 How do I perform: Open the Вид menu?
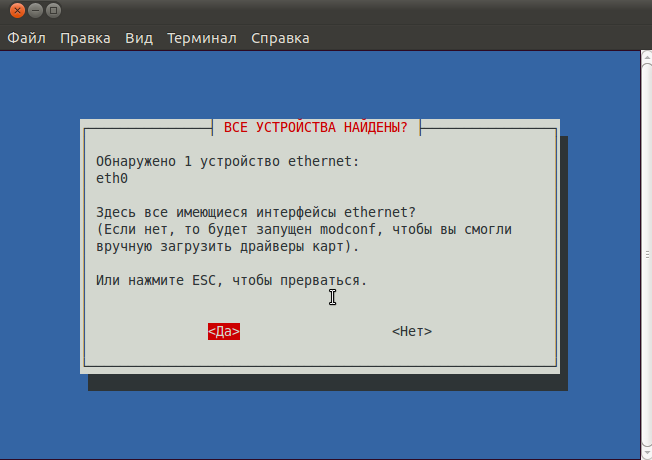click(139, 38)
